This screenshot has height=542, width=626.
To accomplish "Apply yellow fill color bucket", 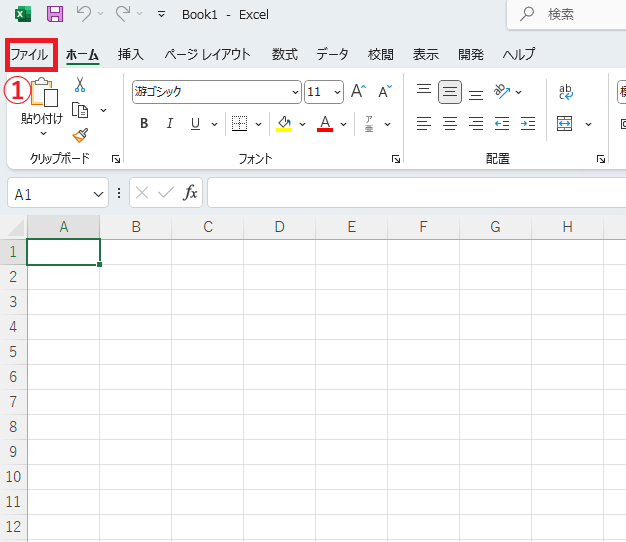I will click(x=284, y=124).
